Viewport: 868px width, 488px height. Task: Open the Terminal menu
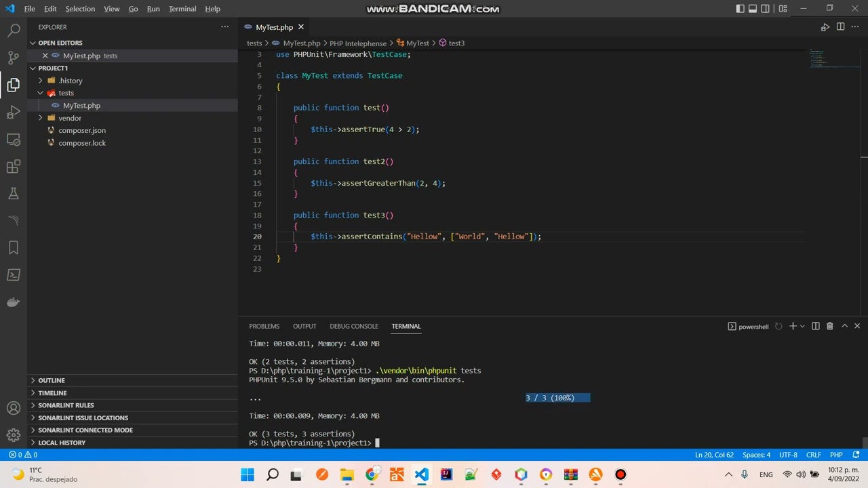pos(182,9)
